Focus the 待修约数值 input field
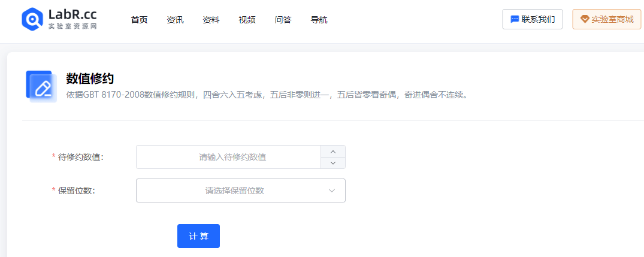 [228, 157]
